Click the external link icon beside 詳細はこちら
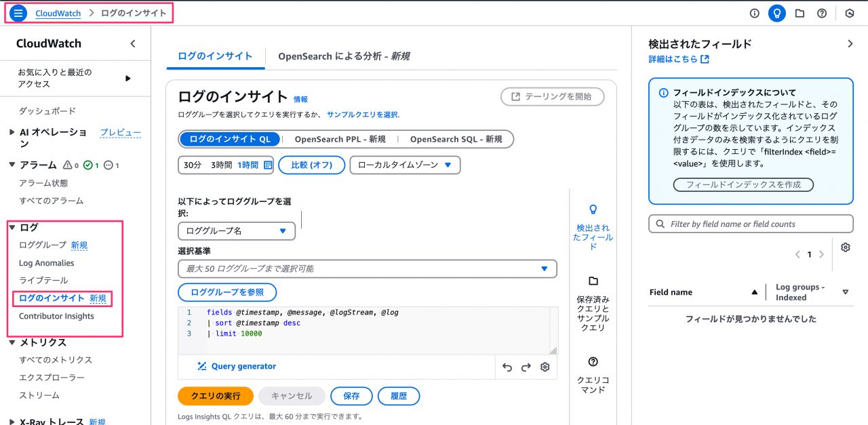Screen dimensions: 868x425 pyautogui.click(x=705, y=60)
